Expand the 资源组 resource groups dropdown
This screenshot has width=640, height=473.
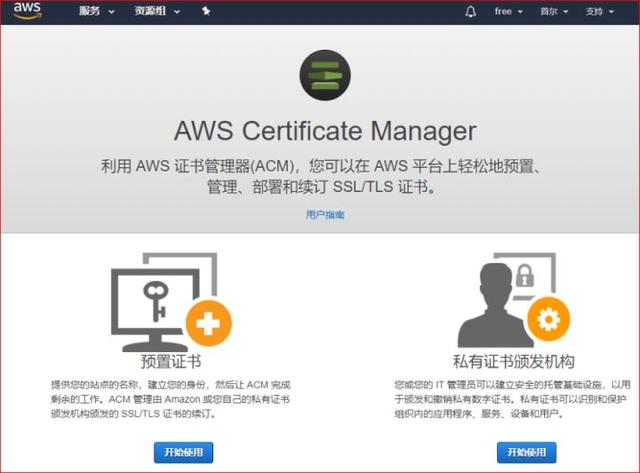tap(157, 12)
